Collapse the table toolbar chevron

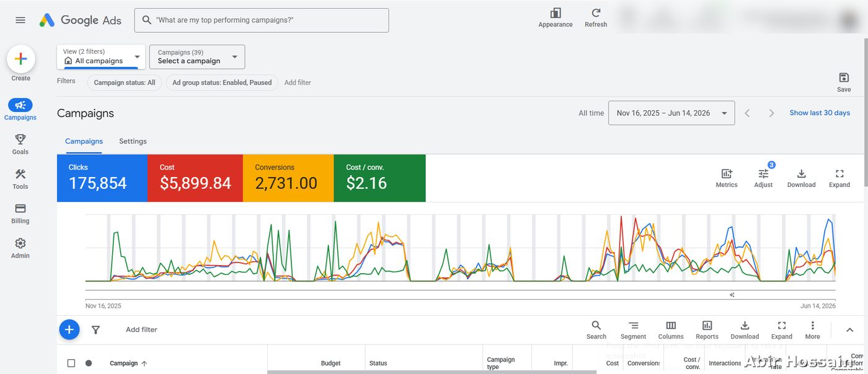850,330
